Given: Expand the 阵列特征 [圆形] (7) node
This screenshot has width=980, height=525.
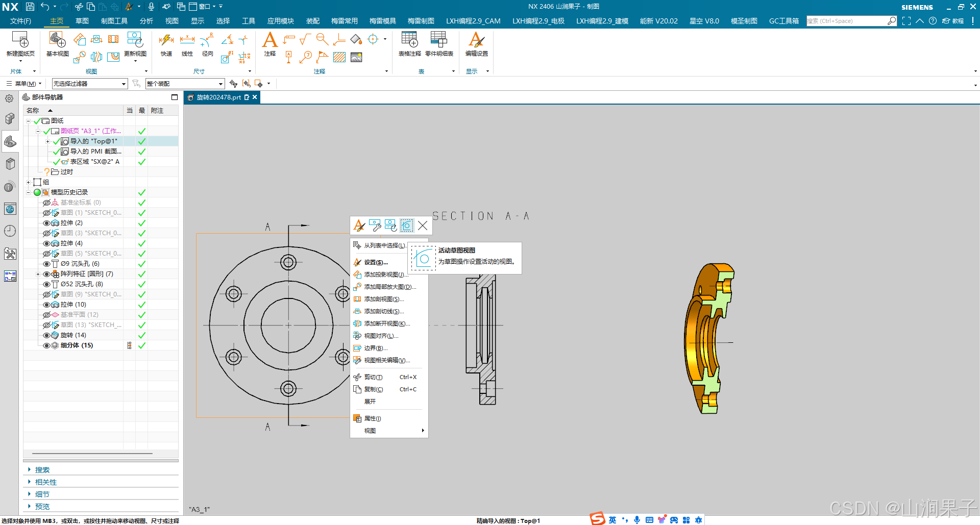Looking at the screenshot, I should click(x=38, y=274).
